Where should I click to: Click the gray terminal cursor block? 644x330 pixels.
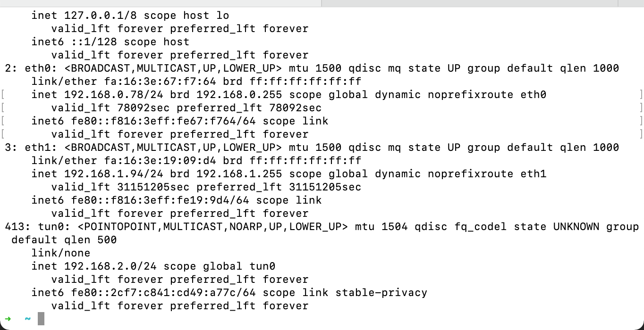[x=41, y=319]
